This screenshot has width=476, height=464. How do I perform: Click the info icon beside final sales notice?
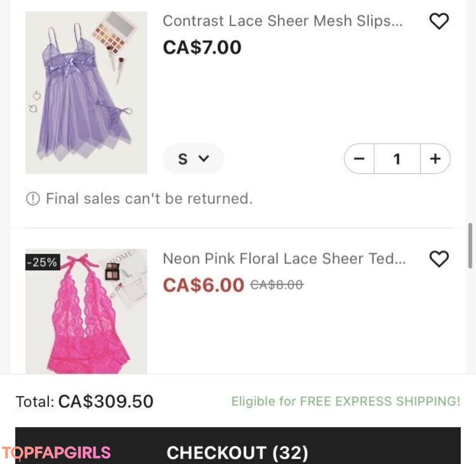coord(33,199)
